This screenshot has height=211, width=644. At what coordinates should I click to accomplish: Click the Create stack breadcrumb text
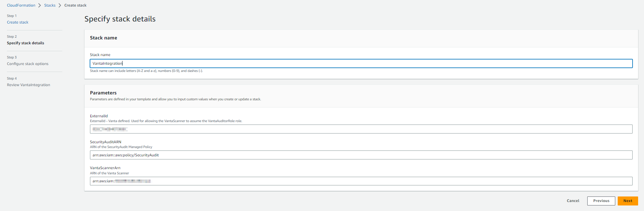75,5
